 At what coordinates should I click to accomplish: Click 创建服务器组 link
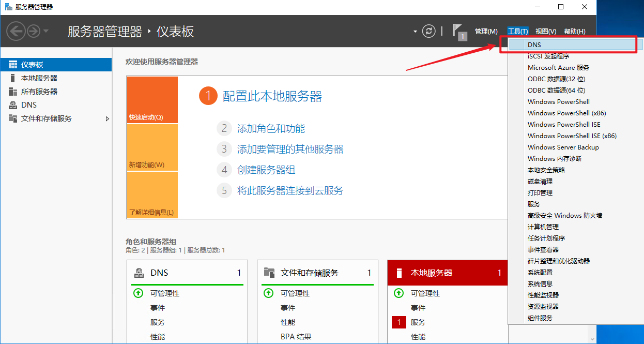(266, 170)
